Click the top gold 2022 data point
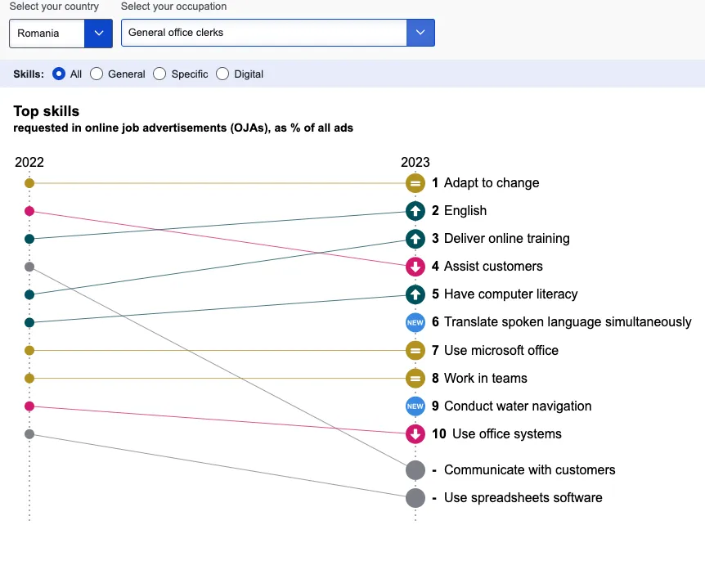The height and width of the screenshot is (588, 705). click(29, 183)
